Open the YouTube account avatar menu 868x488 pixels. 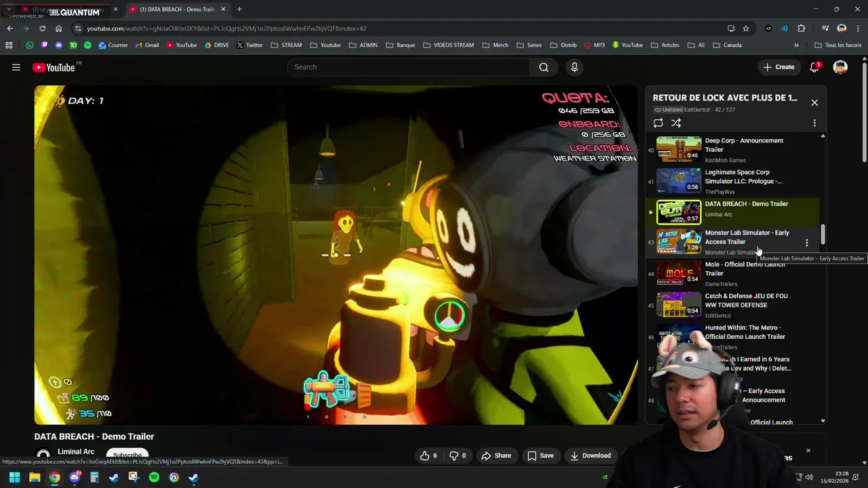(x=840, y=67)
